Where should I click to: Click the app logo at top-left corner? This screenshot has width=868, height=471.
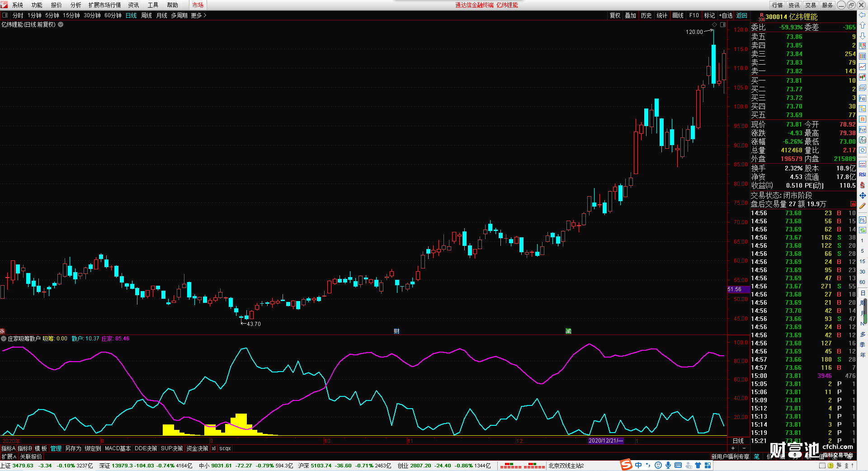coord(4,5)
